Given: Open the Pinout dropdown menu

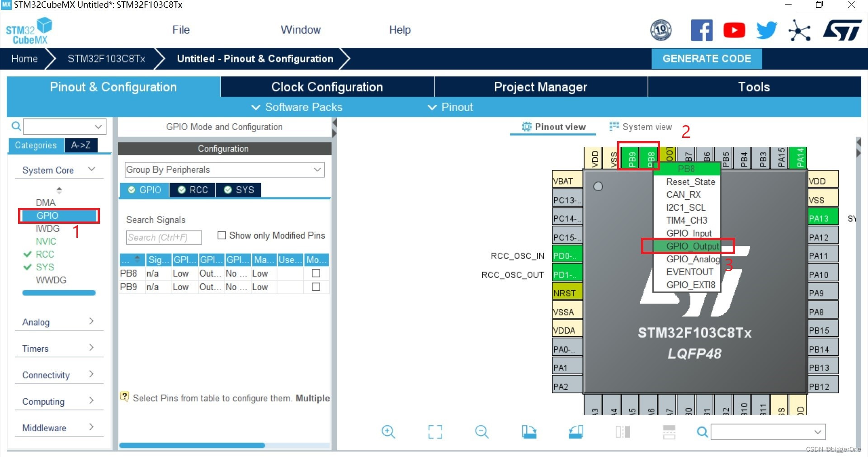Looking at the screenshot, I should [450, 107].
